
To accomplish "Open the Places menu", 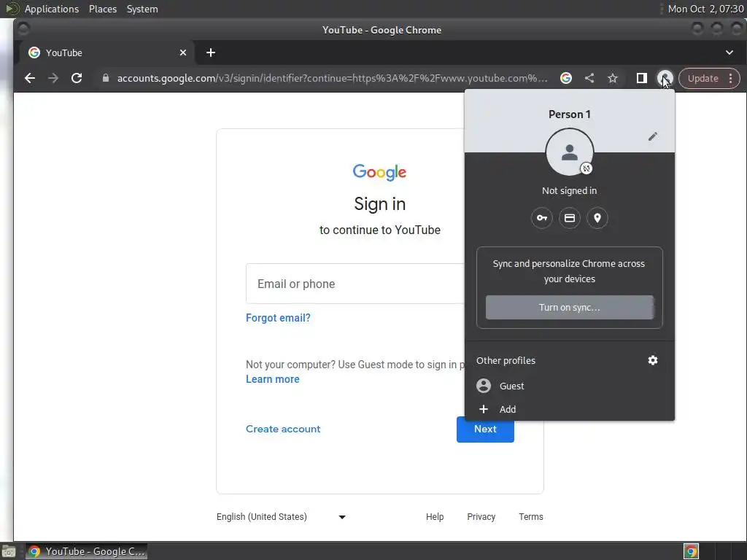I will point(103,9).
